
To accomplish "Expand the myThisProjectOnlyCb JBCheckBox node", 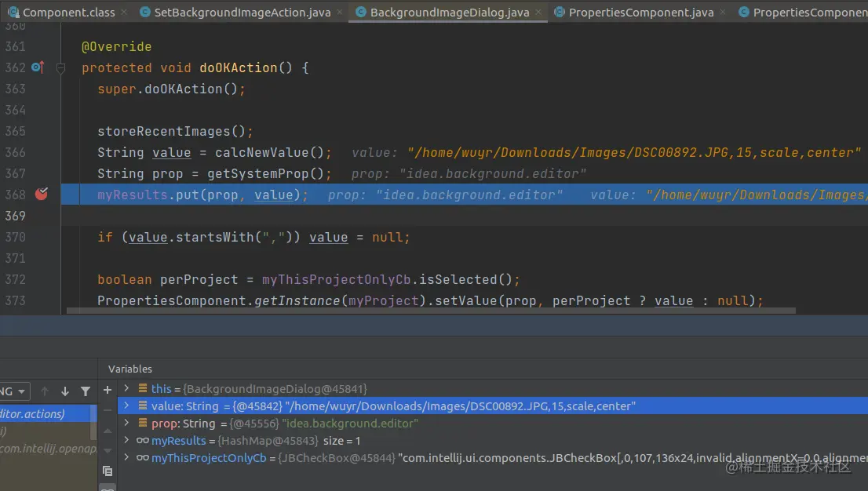I will [x=126, y=457].
